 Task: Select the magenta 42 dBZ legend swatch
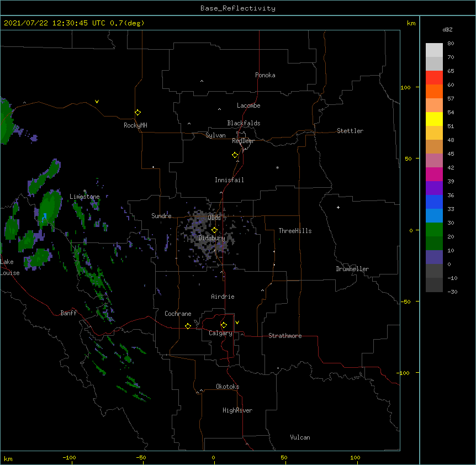click(434, 174)
